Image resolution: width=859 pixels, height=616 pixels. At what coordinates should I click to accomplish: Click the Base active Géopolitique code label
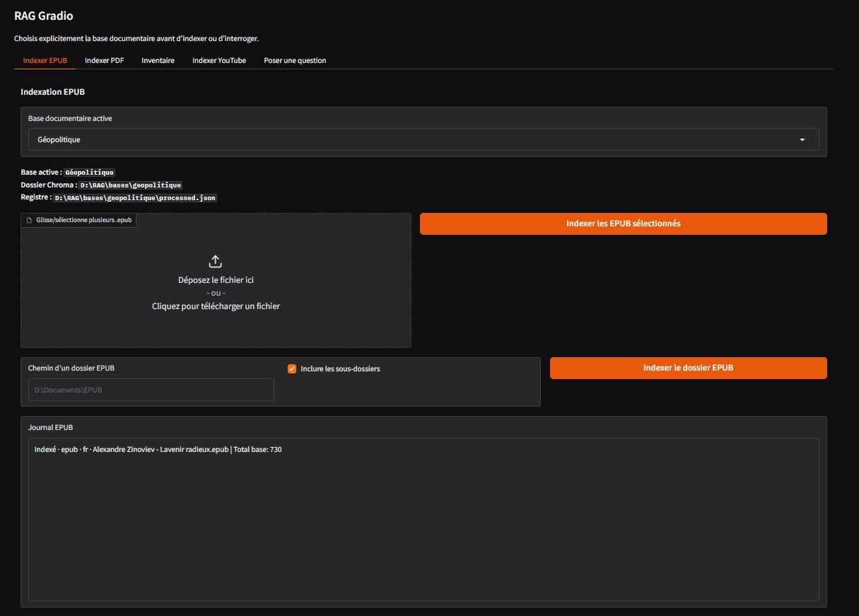pyautogui.click(x=89, y=173)
